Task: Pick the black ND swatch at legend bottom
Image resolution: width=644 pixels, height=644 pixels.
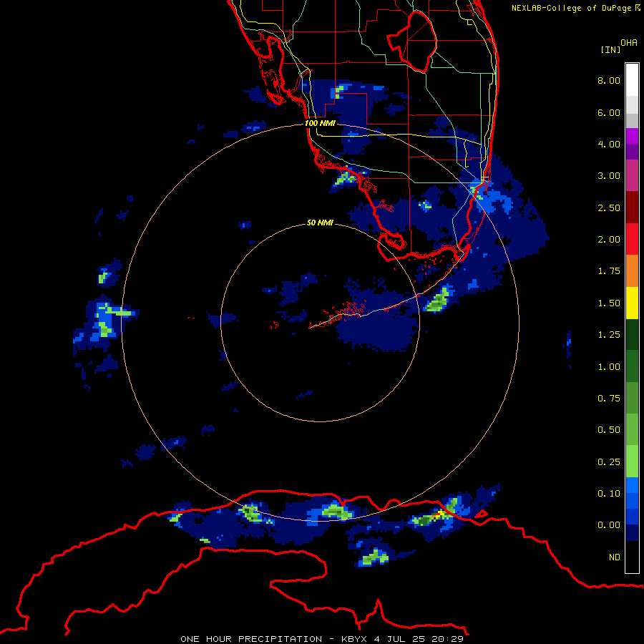Action: 632,557
